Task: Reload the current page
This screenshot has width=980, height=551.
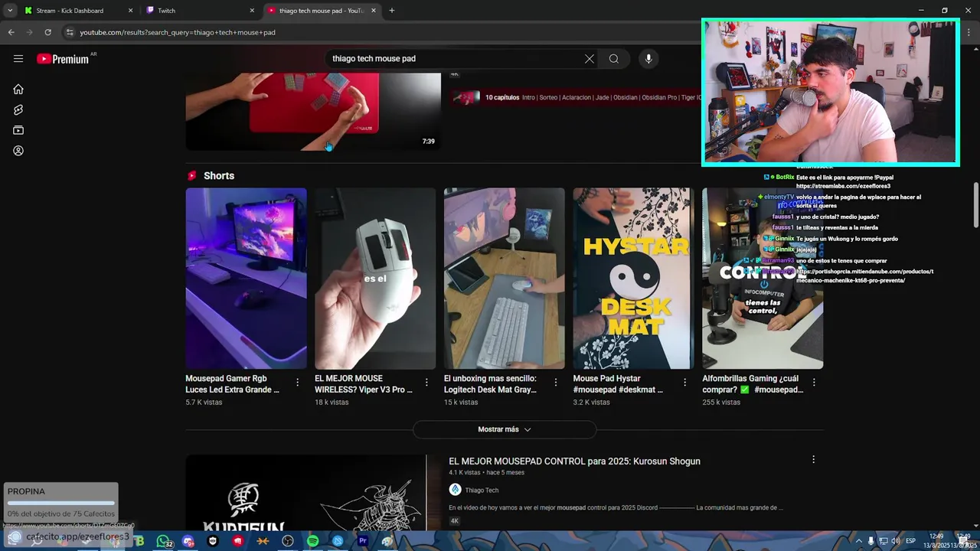Action: pyautogui.click(x=47, y=32)
